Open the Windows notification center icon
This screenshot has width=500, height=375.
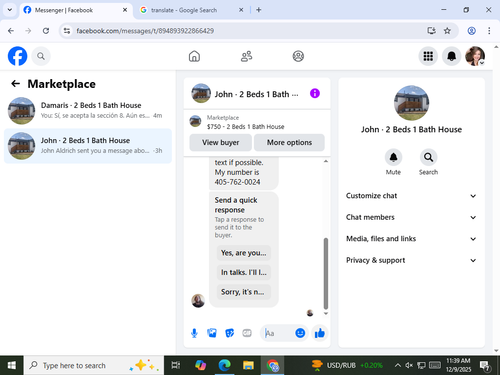(x=485, y=366)
